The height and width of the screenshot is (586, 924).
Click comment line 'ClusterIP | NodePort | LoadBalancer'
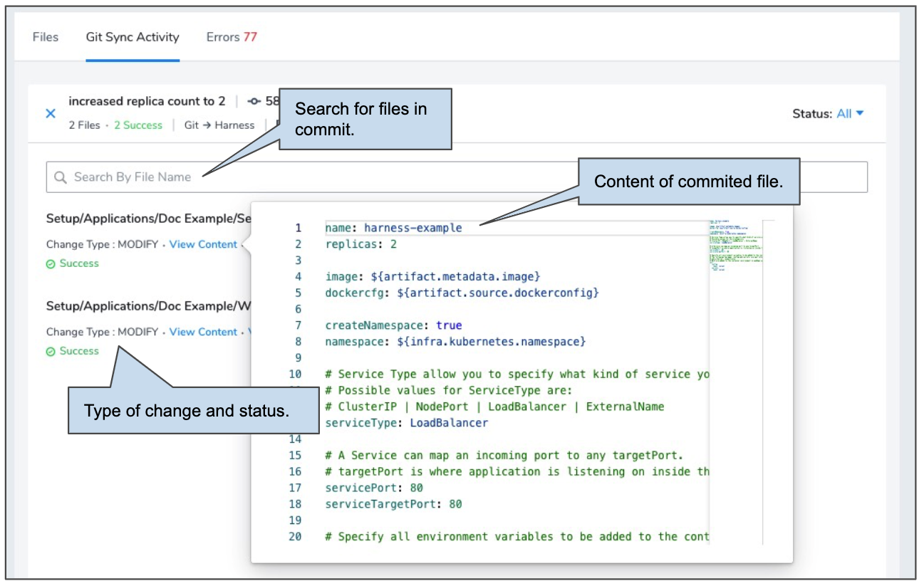pos(494,407)
